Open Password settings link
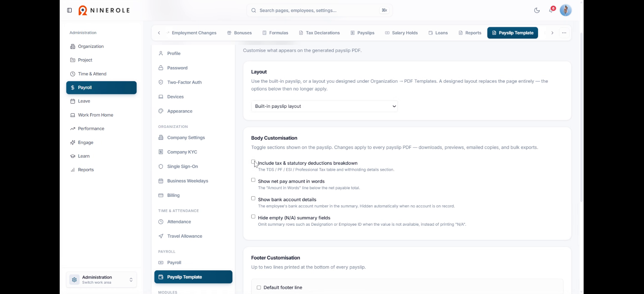 pyautogui.click(x=193, y=68)
